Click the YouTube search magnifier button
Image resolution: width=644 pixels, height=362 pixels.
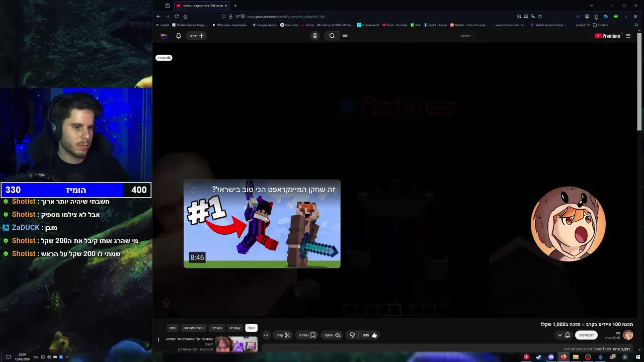332,36
